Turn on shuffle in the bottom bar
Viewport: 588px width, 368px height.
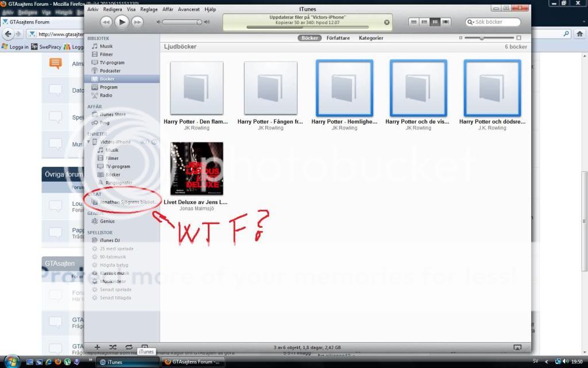[x=113, y=347]
